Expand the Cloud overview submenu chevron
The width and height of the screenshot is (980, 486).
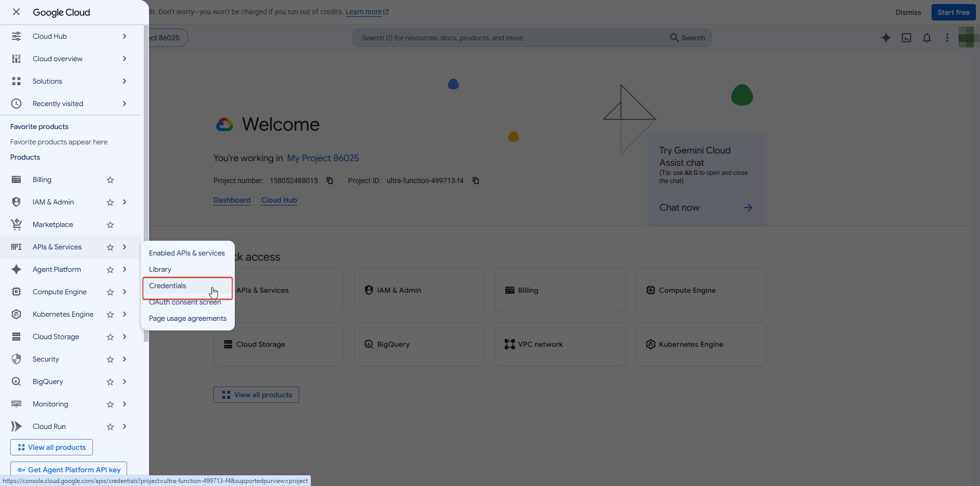[125, 59]
